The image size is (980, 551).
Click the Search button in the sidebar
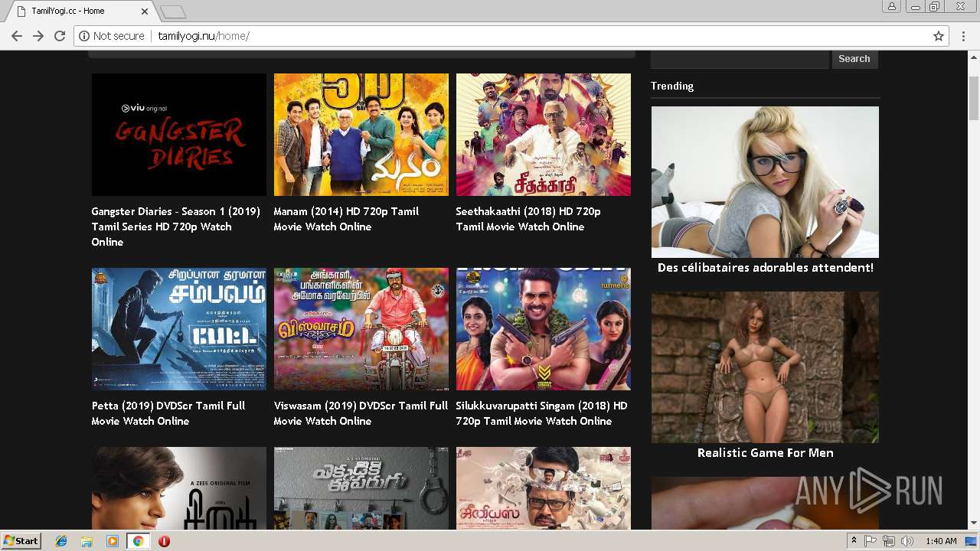pyautogui.click(x=854, y=59)
